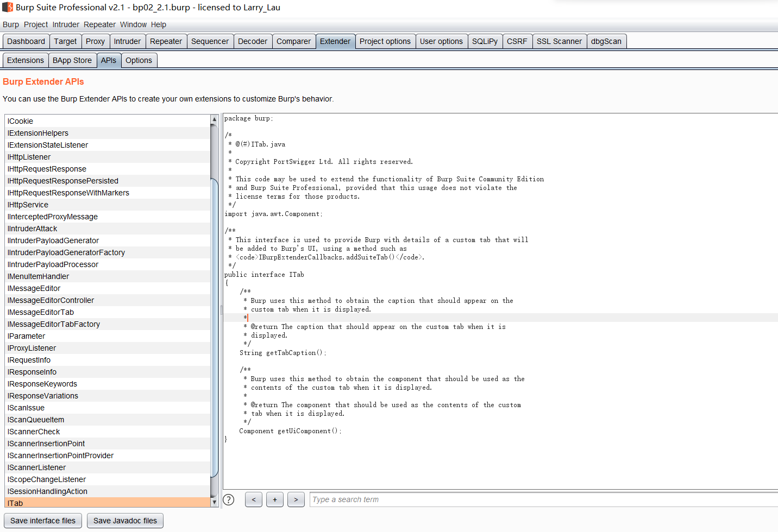Select ICookie in the interface list
The width and height of the screenshot is (778, 532).
pyautogui.click(x=108, y=121)
